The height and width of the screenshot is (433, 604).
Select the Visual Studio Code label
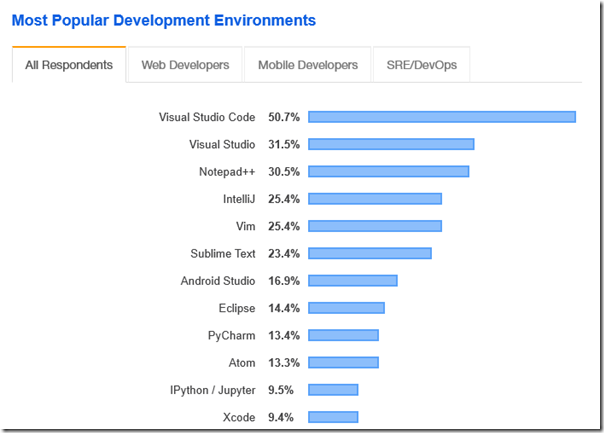[207, 117]
